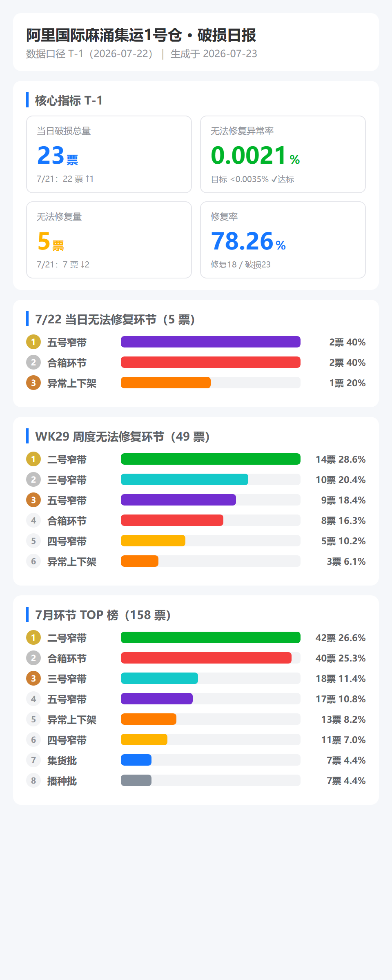
Task: Click rank 8 badge beside 播种批
Action: [33, 780]
